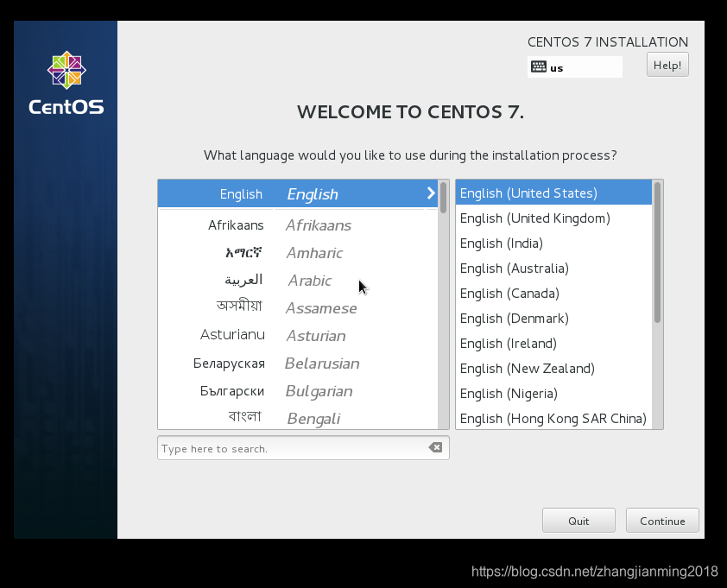Viewport: 727px width, 588px height.
Task: Choose English (India) locale
Action: tap(553, 243)
